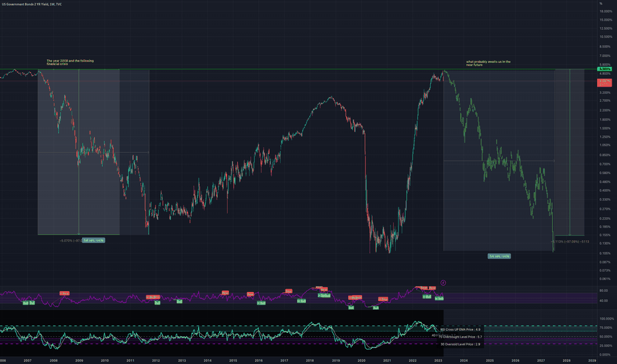Click the 2020 label on the time axis
Image resolution: width=617 pixels, height=364 pixels.
point(361,361)
